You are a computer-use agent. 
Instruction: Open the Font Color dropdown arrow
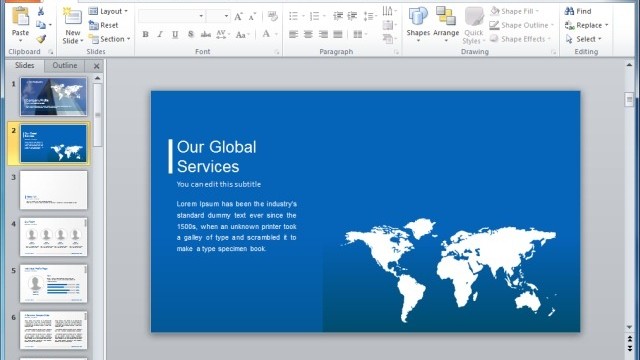276,34
